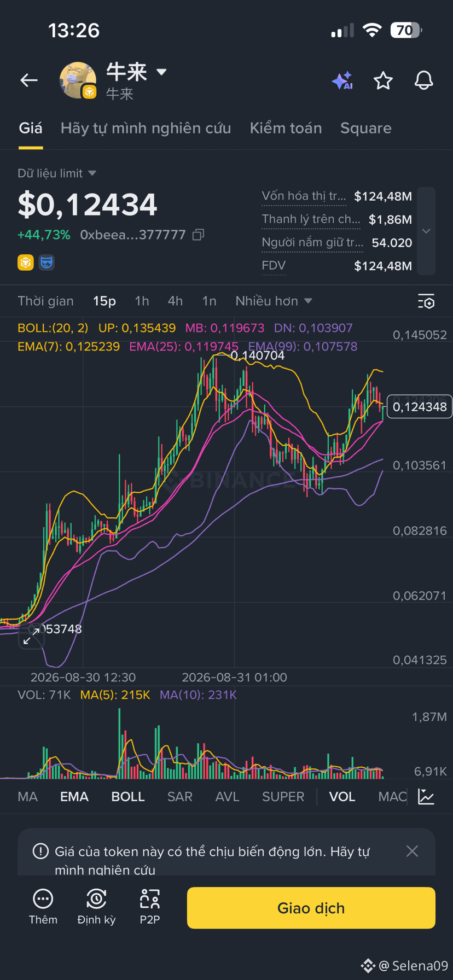Toggle MAC sub-indicator
The image size is (453, 980).
click(x=392, y=797)
